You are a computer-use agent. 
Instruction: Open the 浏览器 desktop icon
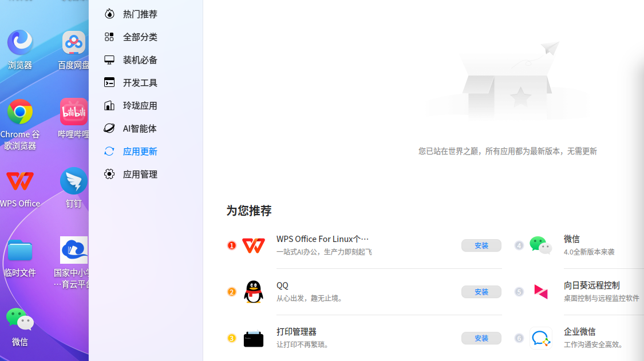[x=19, y=42]
